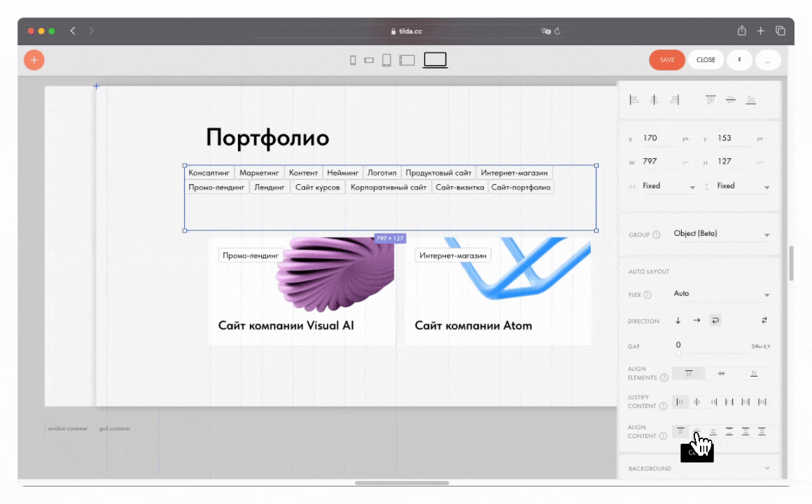Switch to phone portrait screen preview
The image size is (812, 504).
353,61
